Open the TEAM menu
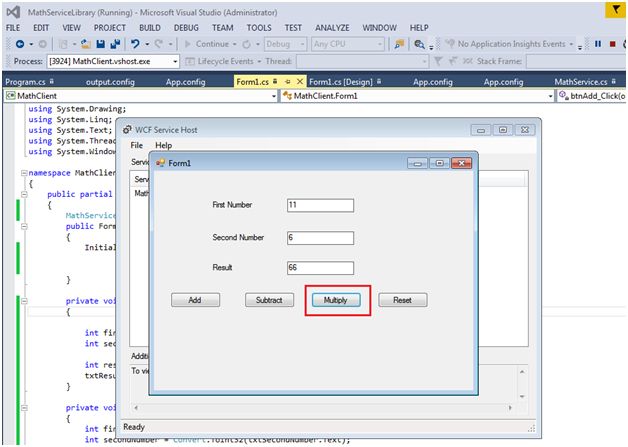The image size is (628, 447). (223, 28)
